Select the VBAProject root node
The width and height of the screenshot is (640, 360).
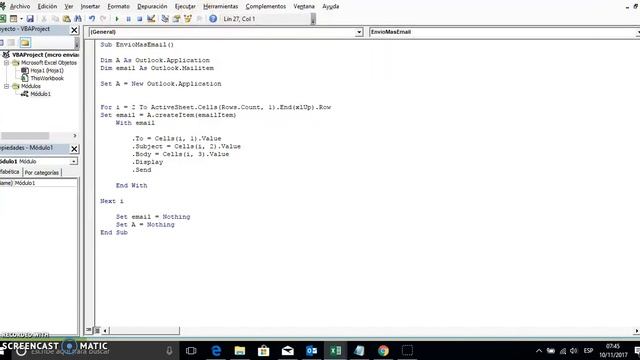(44, 55)
